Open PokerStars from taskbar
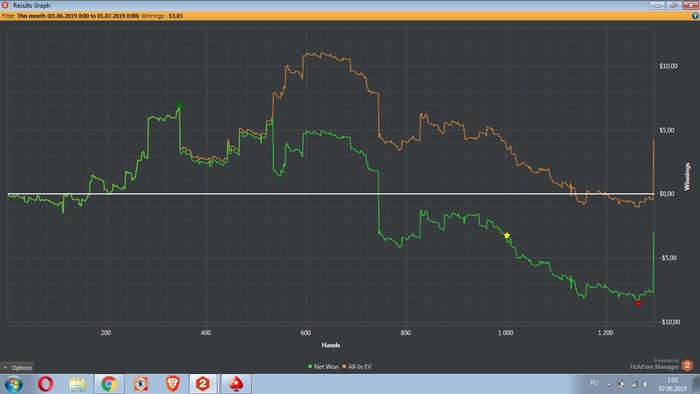Viewport: 700px width, 394px height. click(x=236, y=384)
